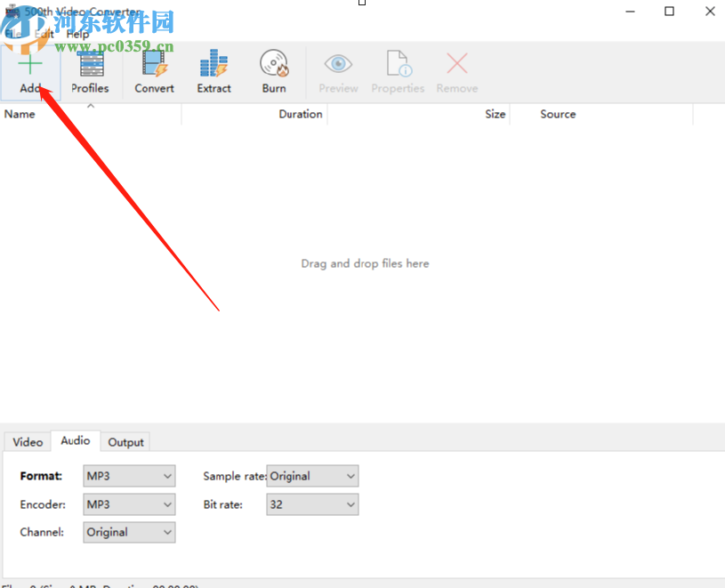Select the Audio tab
Screen dimensions: 725x588
pyautogui.click(x=76, y=440)
